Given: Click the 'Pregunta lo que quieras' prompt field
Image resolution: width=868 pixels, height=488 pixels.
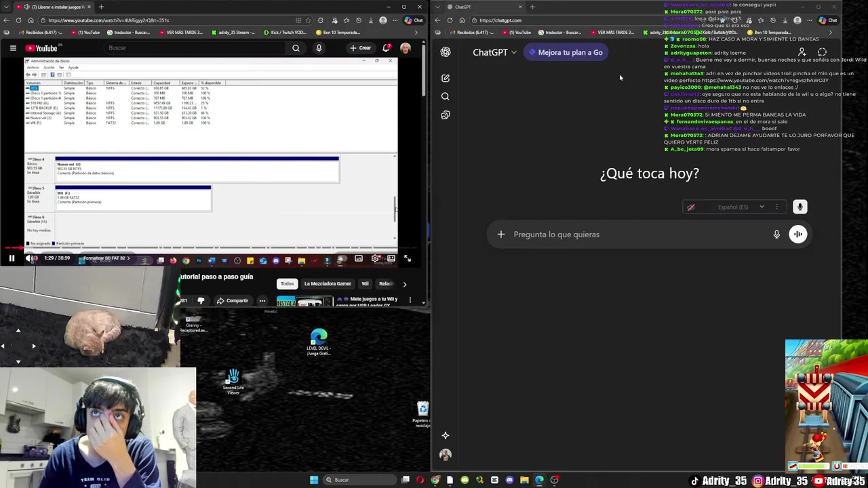Looking at the screenshot, I should click(x=637, y=235).
